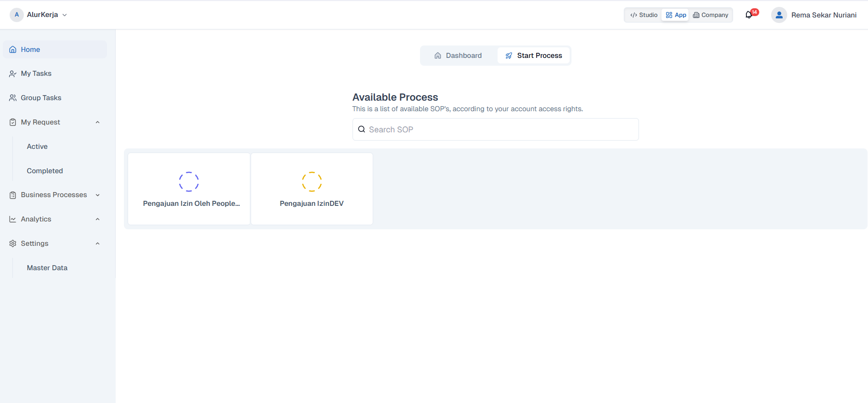The height and width of the screenshot is (403, 868).
Task: Switch to the Dashboard tab
Action: (458, 56)
